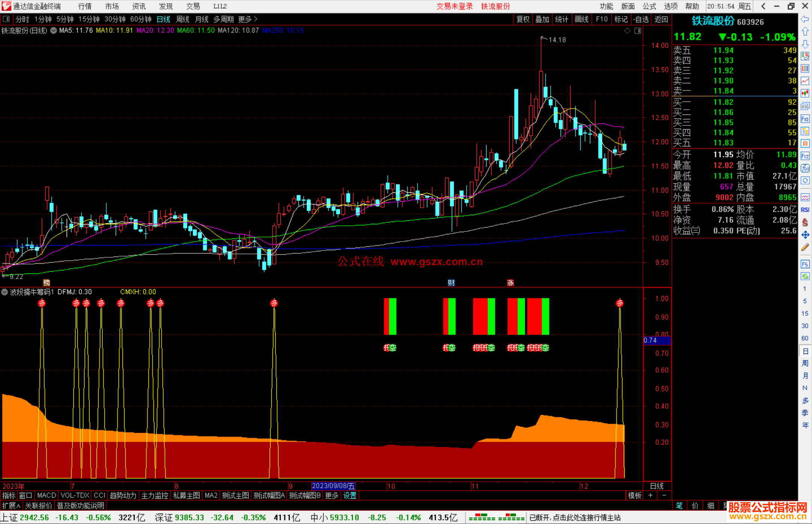Open the 公式 menu
Screen dimensions: 812x524
click(649, 6)
